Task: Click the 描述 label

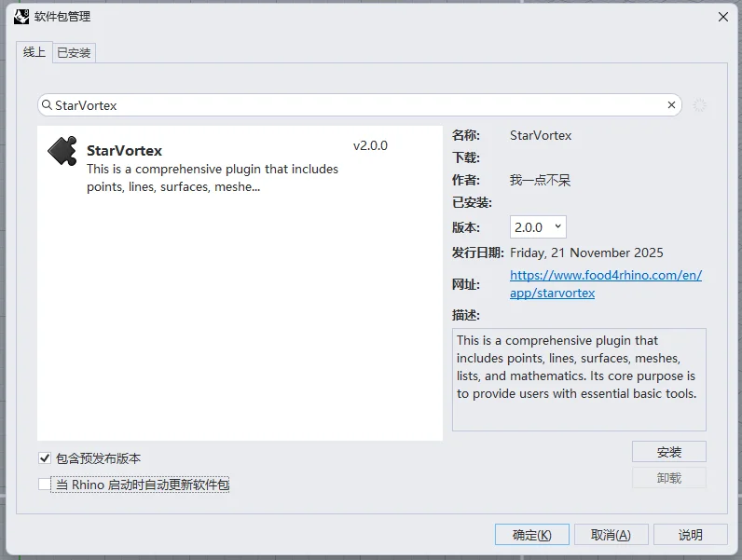Action: coord(466,315)
